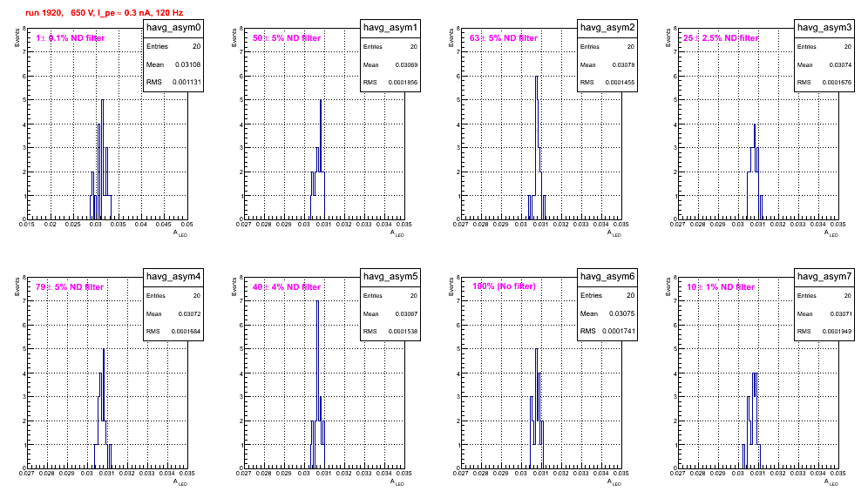Click the A_LED axis title under havg_asym5 plot

pos(397,482)
